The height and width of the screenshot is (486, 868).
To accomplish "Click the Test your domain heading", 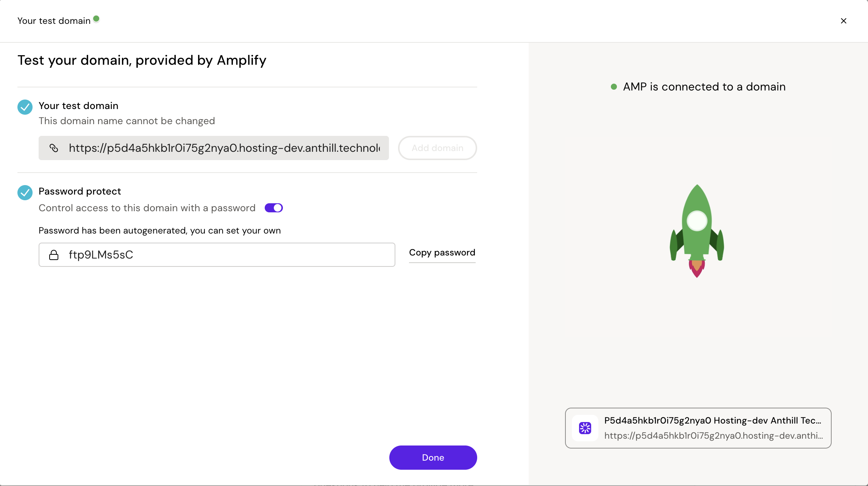I will tap(142, 60).
